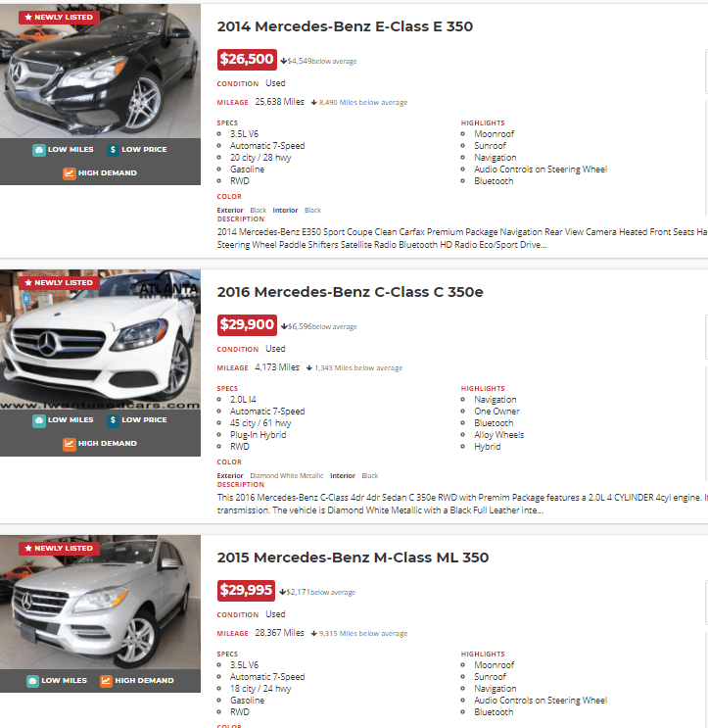The width and height of the screenshot is (708, 728).
Task: Open 2015 Mercedes-Benz M-Class ML 350 title
Action: [x=353, y=558]
